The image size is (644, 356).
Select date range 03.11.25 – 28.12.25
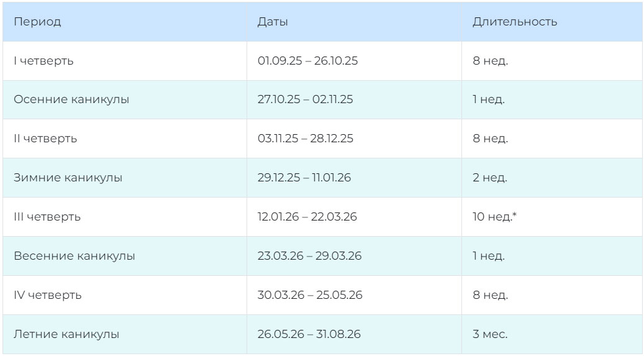305,139
